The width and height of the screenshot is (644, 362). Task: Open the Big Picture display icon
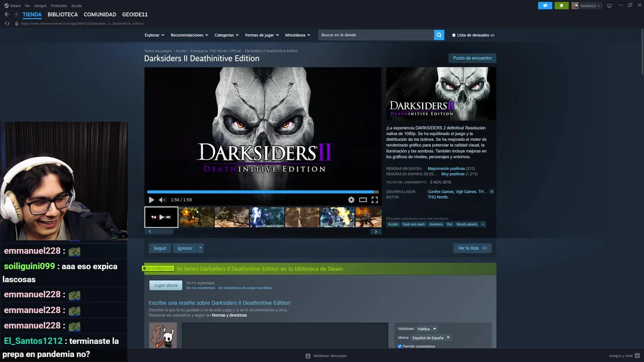[609, 6]
